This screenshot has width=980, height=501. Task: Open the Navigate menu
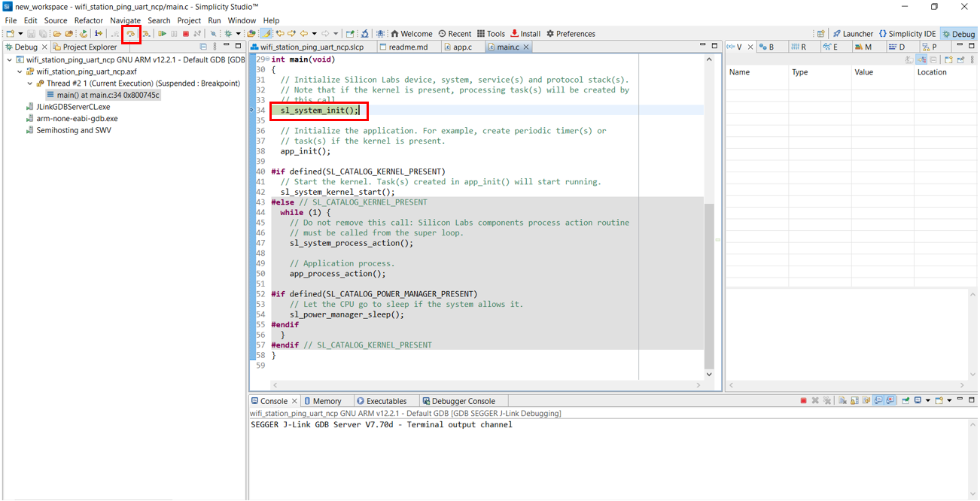[125, 20]
